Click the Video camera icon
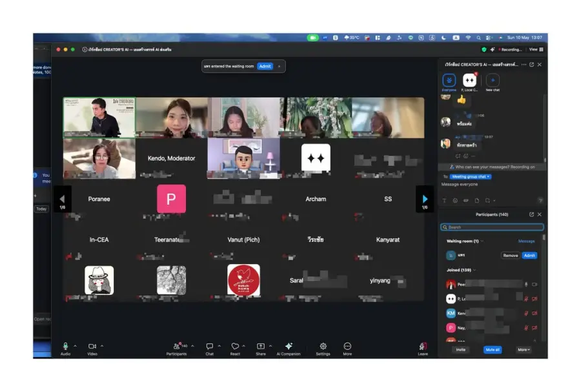 pyautogui.click(x=92, y=346)
